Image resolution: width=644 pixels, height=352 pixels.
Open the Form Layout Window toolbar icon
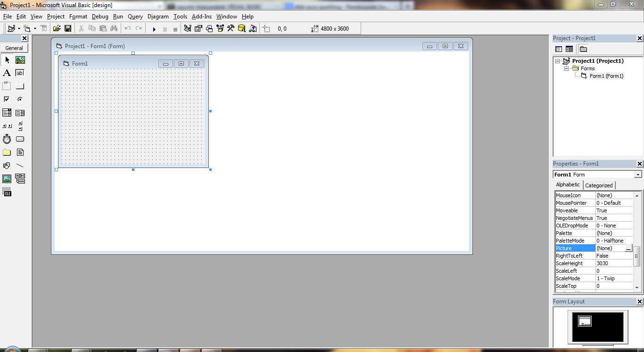(209, 29)
